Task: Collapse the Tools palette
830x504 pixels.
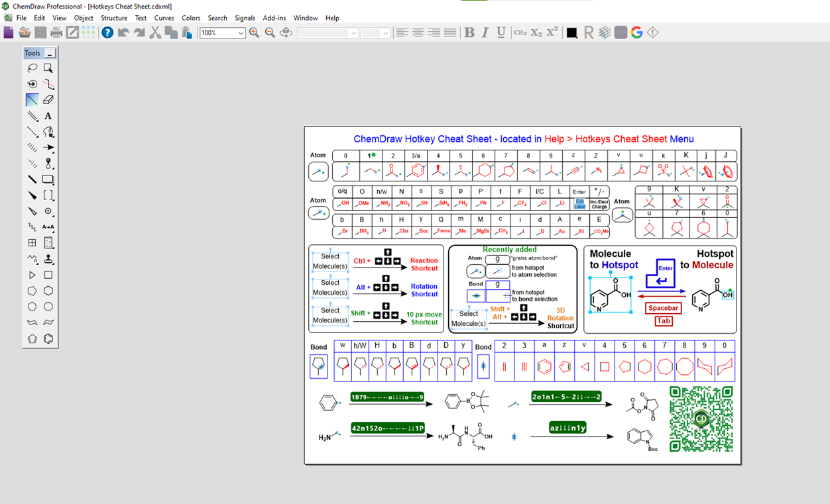Action: (x=50, y=53)
